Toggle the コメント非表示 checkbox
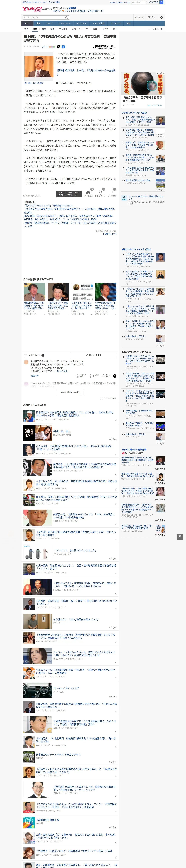Viewport: 186px width, 868px height. click(102, 398)
